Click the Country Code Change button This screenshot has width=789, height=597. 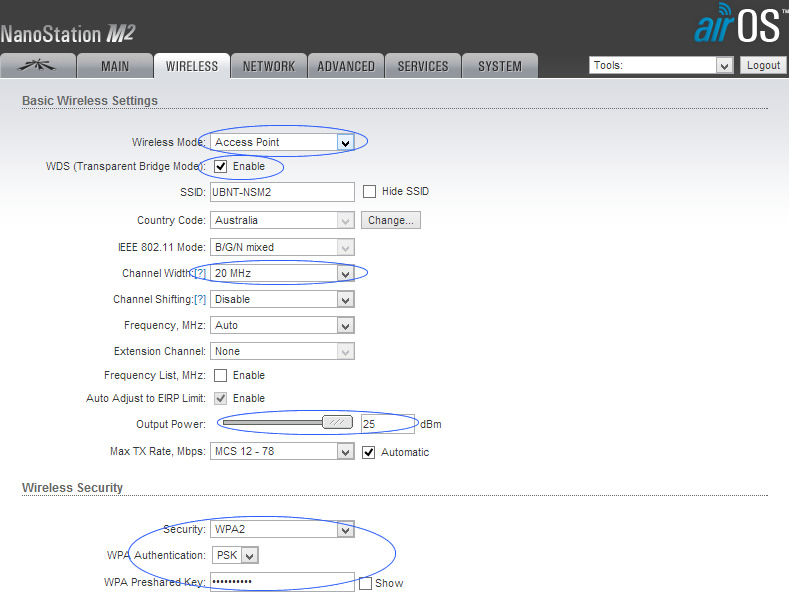click(x=391, y=220)
